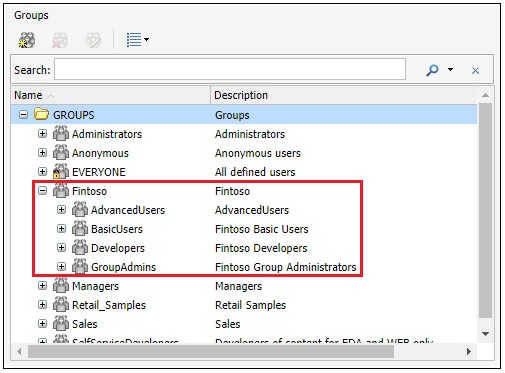Click the 'Retail Samples' description cell
The image size is (505, 373).
(250, 305)
